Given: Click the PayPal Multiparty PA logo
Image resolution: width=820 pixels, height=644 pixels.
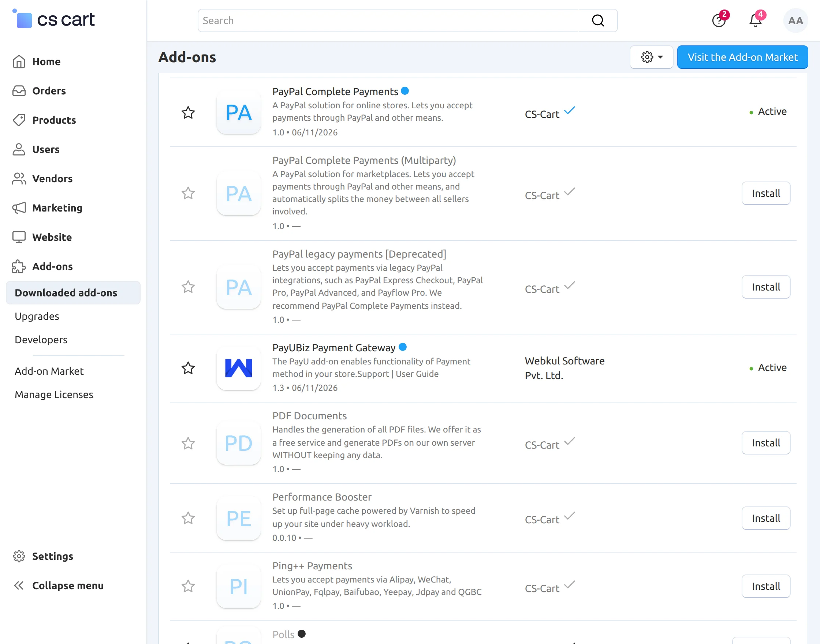Looking at the screenshot, I should pos(239,194).
